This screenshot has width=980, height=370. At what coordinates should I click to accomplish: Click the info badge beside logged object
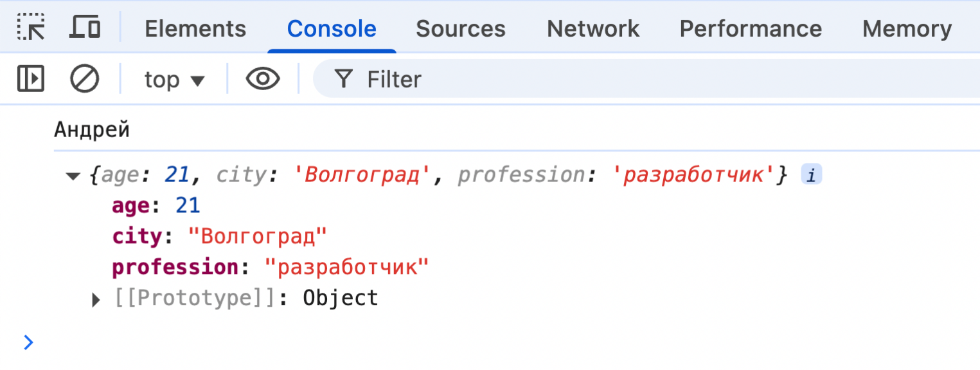point(811,175)
